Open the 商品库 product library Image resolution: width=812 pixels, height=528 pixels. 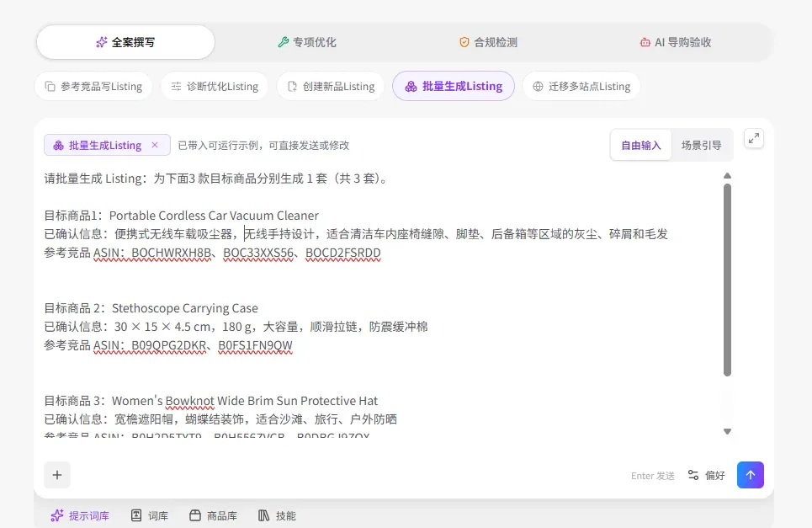[x=213, y=515]
